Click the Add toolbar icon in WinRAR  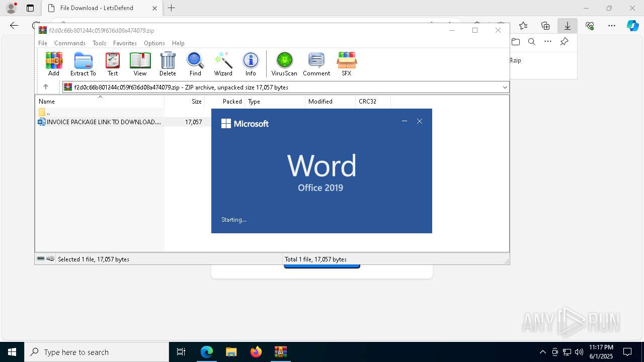point(54,64)
